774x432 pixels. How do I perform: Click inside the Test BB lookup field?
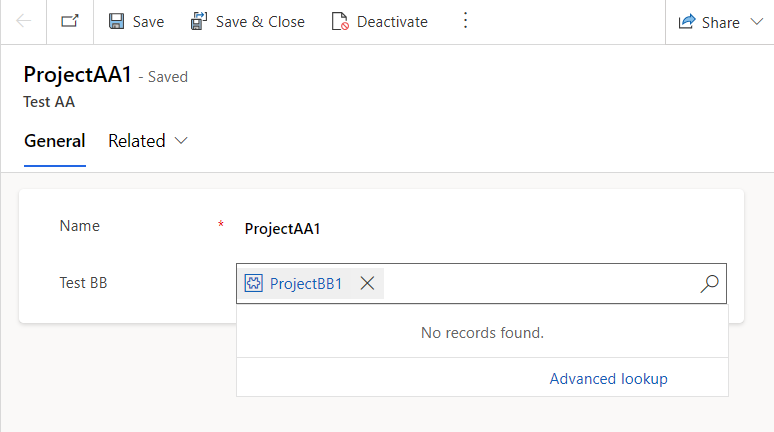coord(540,284)
